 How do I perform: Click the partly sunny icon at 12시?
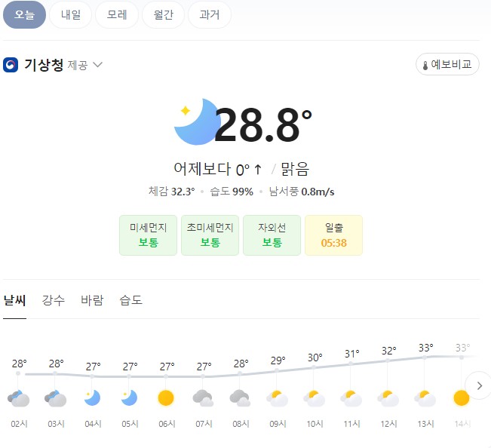pos(388,398)
